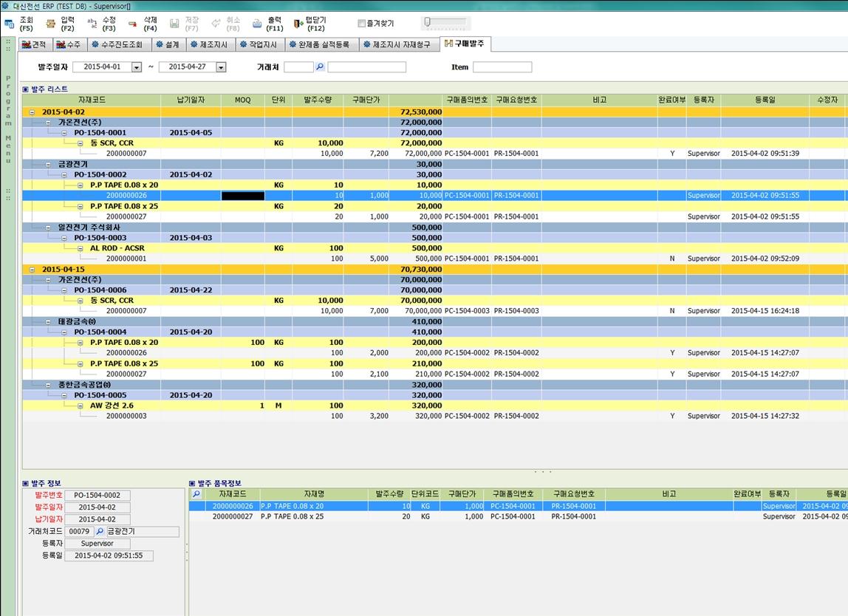Click the 일진전기 주식회사 vendor row
This screenshot has width=848, height=616.
point(435,227)
